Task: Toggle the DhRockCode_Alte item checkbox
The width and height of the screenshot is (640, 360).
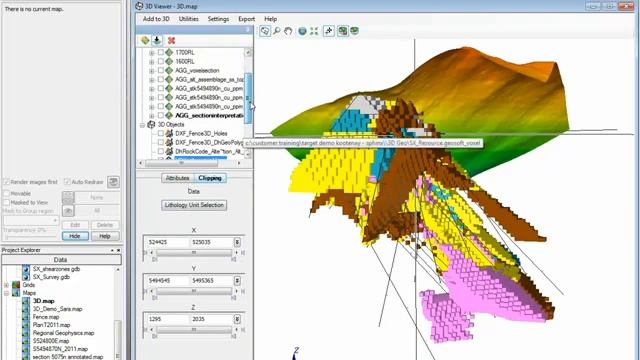Action: (x=161, y=151)
